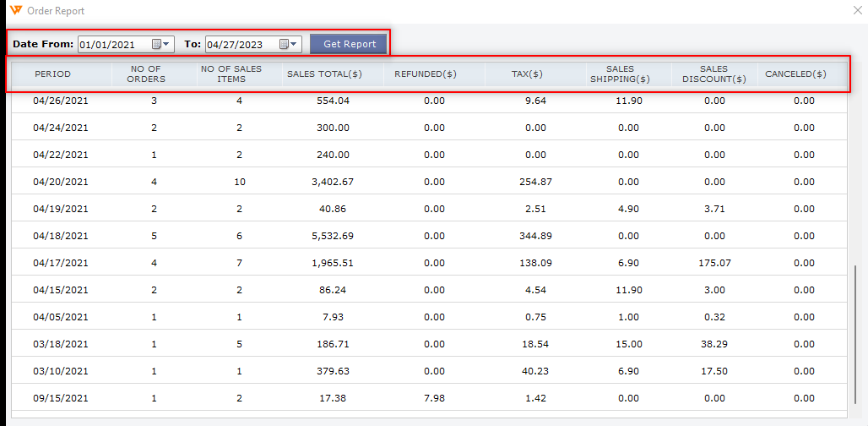Image resolution: width=868 pixels, height=426 pixels.
Task: Click the tax value 254.87
Action: click(x=536, y=182)
